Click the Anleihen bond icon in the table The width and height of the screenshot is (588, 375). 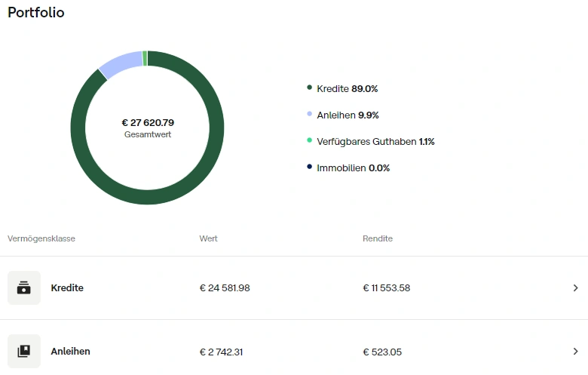24,352
